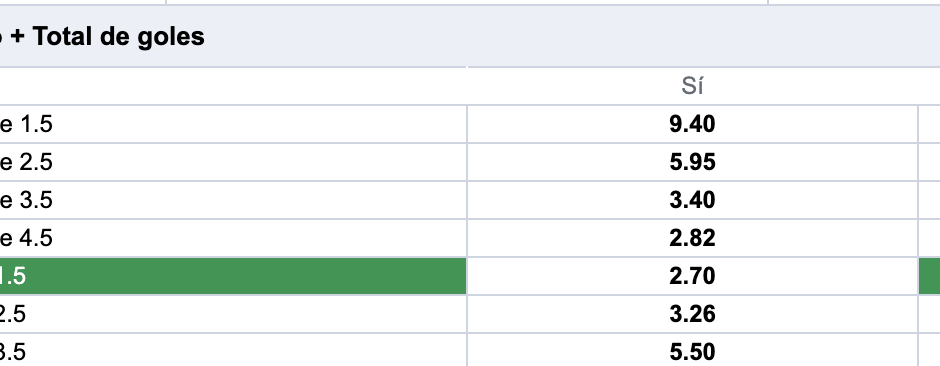Image resolution: width=940 pixels, height=366 pixels.
Task: Select the green highlighted 1.5 row label
Action: (233, 276)
